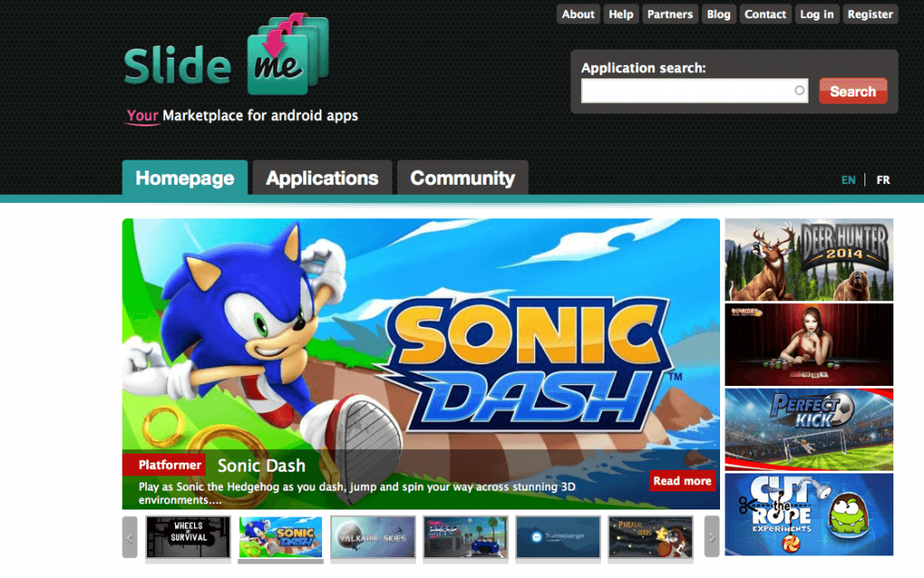
Task: Click the SlideMe logo
Action: (226, 56)
